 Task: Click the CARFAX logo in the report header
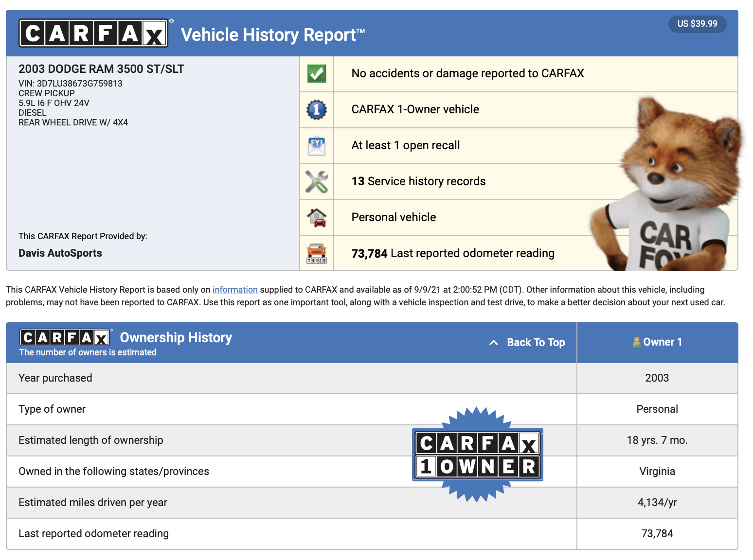point(93,33)
